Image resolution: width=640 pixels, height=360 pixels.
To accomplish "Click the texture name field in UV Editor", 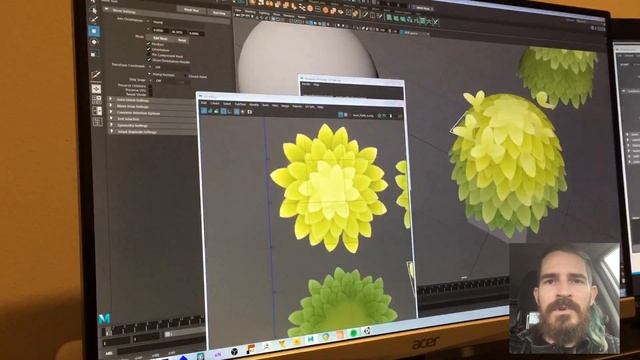I will [x=363, y=116].
